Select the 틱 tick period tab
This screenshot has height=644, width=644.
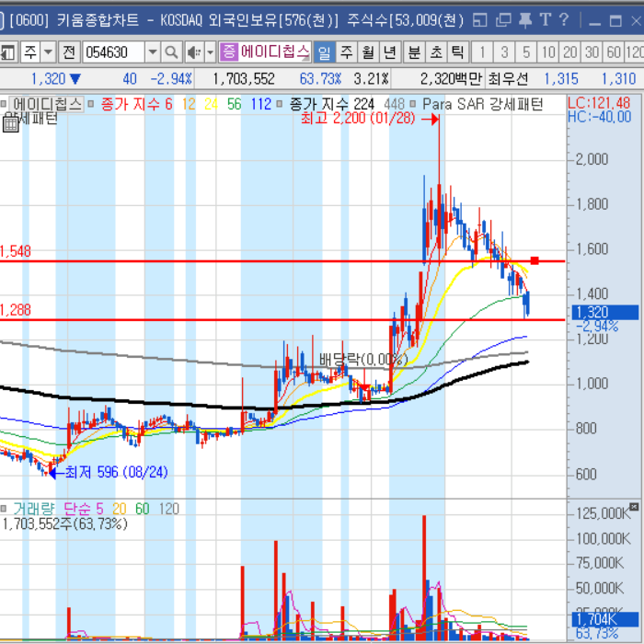457,52
